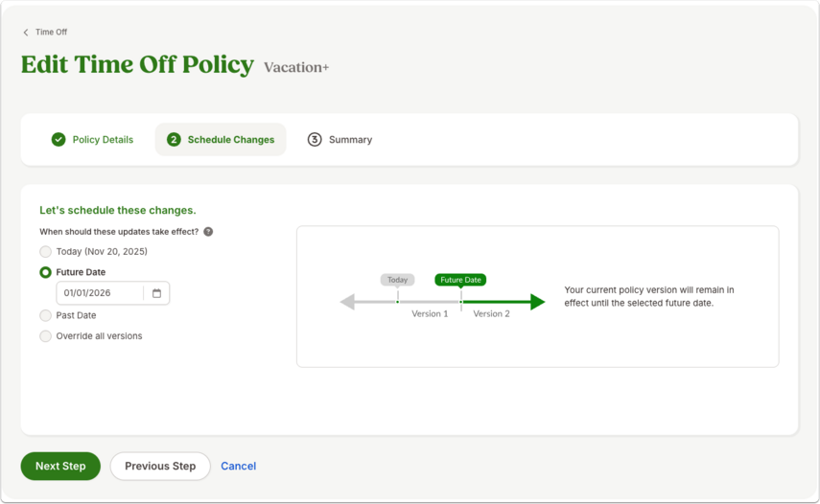Choose the Past Date radio option

point(45,315)
